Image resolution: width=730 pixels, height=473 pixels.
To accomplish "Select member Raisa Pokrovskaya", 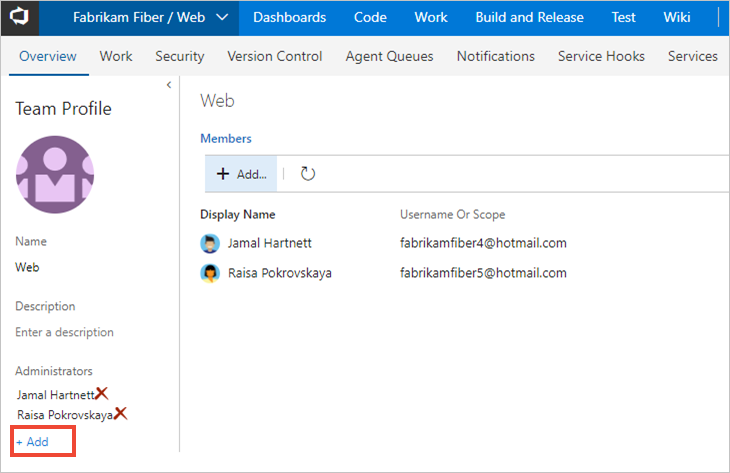I will coord(280,273).
